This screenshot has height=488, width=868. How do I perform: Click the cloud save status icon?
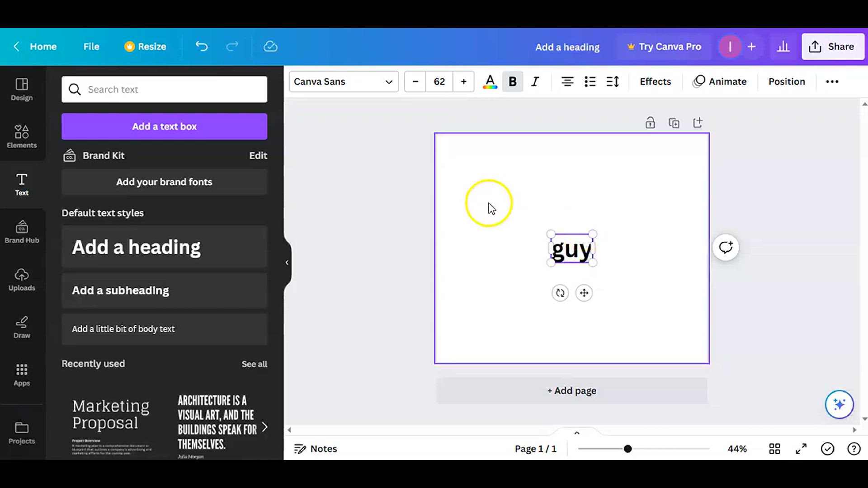(270, 47)
